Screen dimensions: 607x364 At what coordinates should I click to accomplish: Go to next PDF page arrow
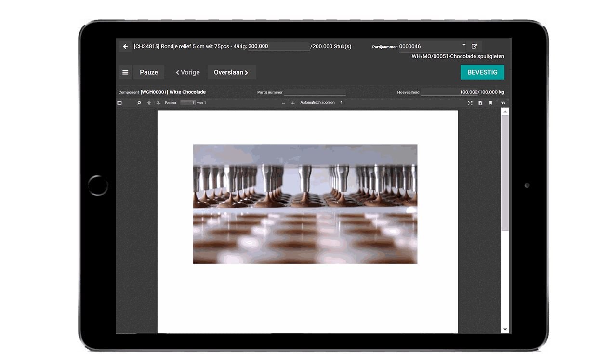click(158, 103)
